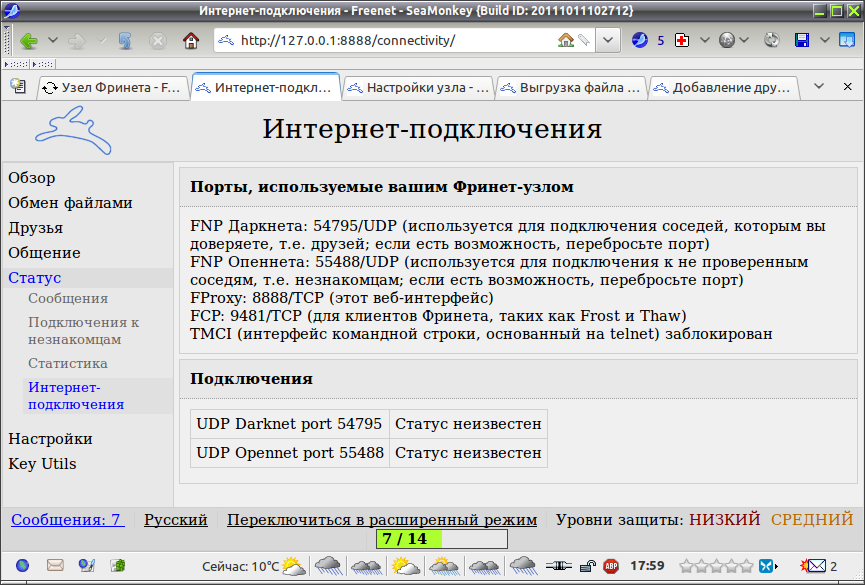Open the 'Сообщения' submenu link

68,299
